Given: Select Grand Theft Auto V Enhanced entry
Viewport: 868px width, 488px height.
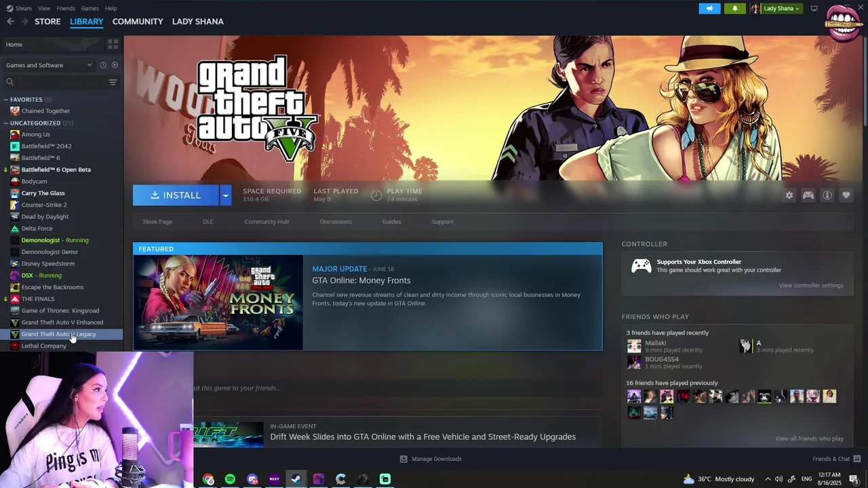Looking at the screenshot, I should pyautogui.click(x=62, y=323).
